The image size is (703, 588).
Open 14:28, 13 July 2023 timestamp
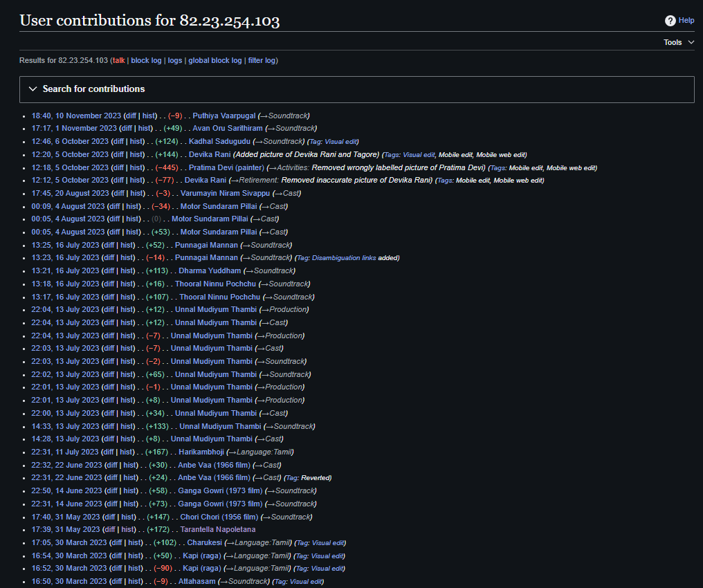[x=65, y=439]
